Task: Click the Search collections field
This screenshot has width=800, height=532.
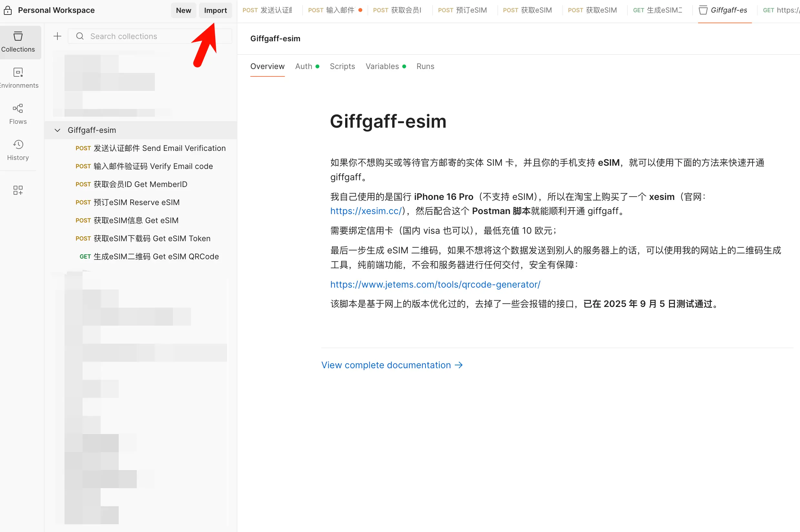Action: (x=150, y=36)
